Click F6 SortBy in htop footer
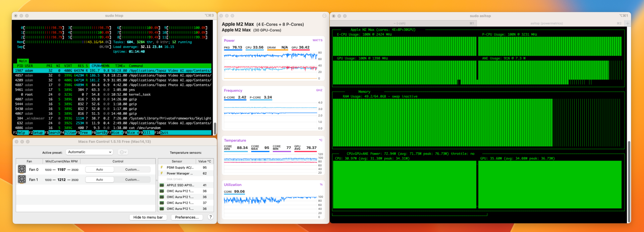The width and height of the screenshot is (644, 232). pos(99,133)
